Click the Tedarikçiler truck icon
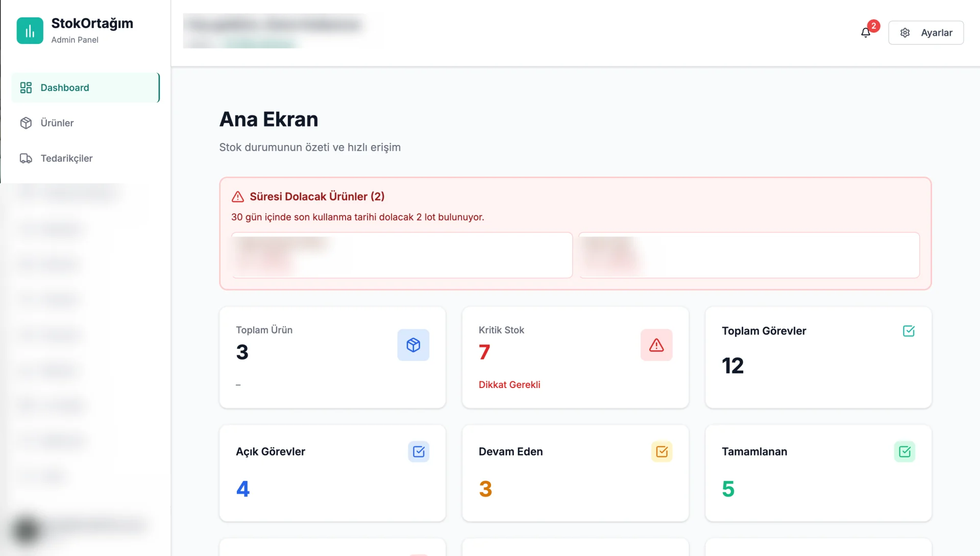Viewport: 980px width, 556px height. coord(26,158)
